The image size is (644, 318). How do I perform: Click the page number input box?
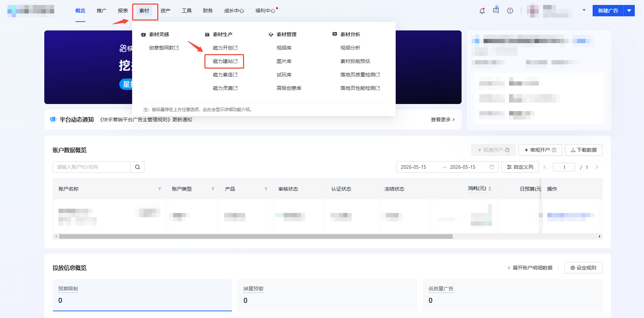[x=564, y=167]
